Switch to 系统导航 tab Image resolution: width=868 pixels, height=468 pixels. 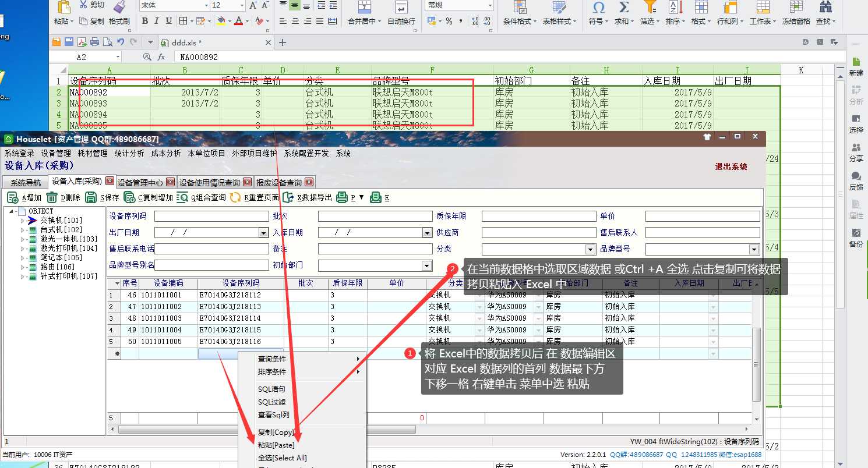click(x=26, y=182)
